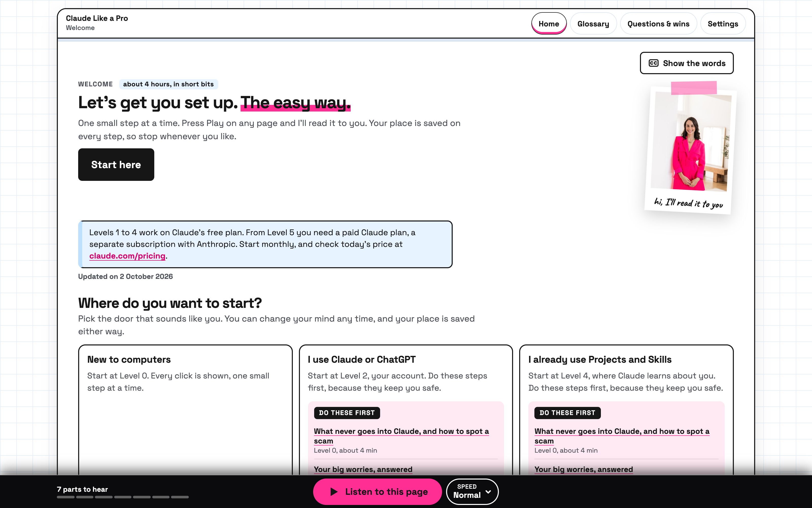The height and width of the screenshot is (508, 812).
Task: Click the last segment of parts progress bar
Action: tap(180, 497)
